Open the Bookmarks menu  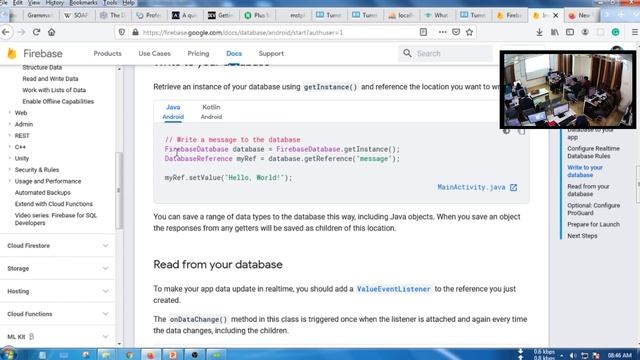click(83, 3)
